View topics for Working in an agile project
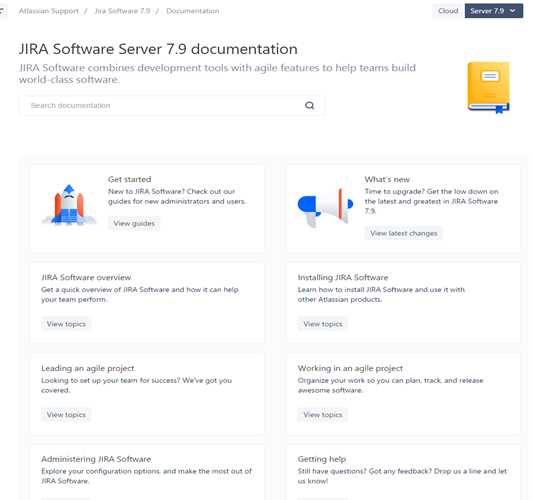Viewport: 554px width, 500px height. tap(323, 415)
